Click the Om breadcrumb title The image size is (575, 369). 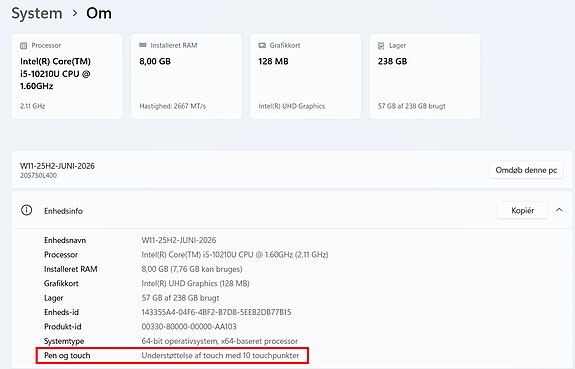[x=99, y=14]
